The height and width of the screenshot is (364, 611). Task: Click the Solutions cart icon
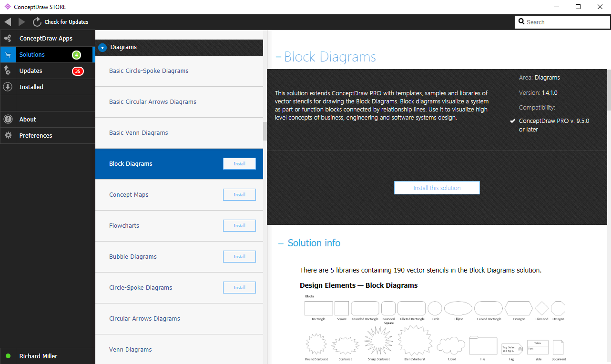[x=8, y=55]
